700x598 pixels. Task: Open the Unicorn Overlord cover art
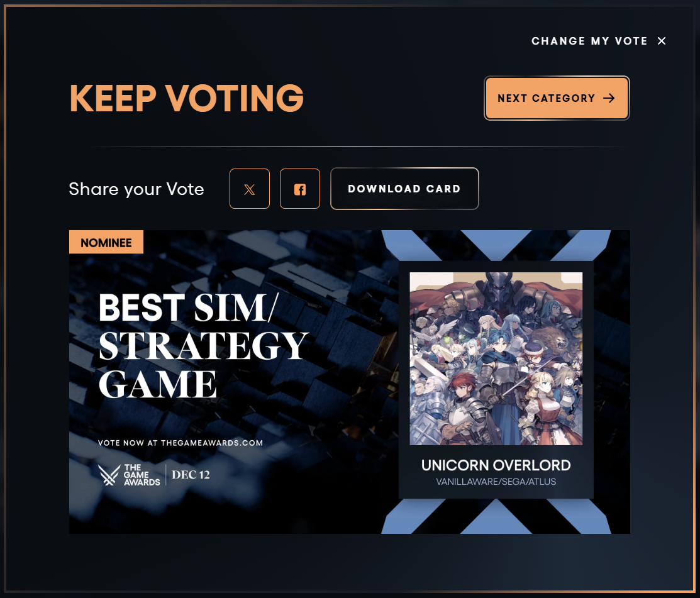(496, 358)
